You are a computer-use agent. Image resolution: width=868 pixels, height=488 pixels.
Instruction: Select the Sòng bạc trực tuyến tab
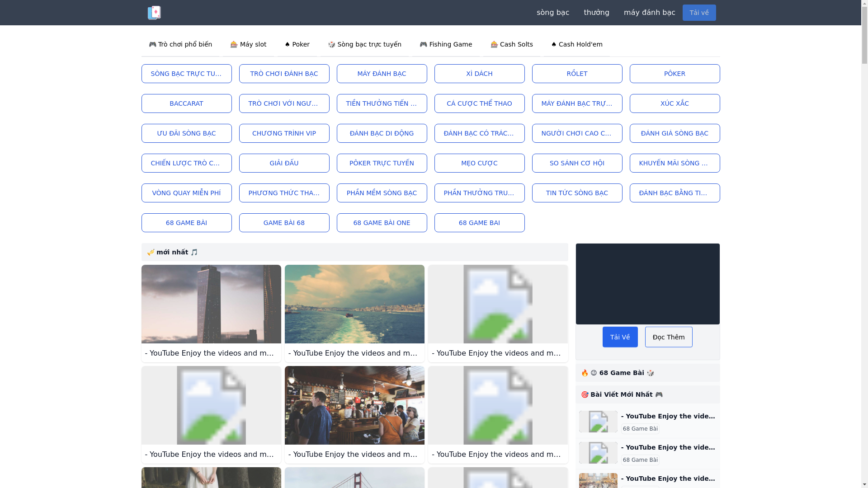pos(364,44)
